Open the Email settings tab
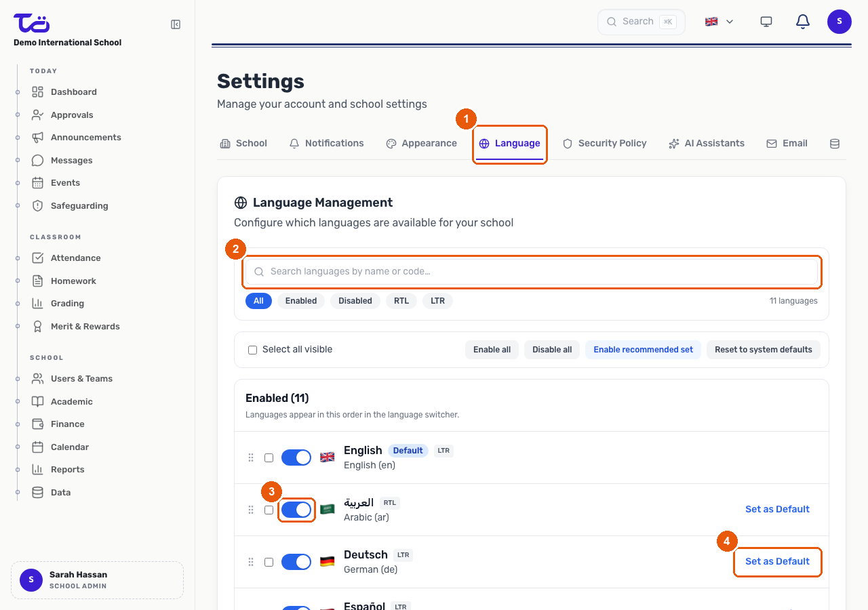The image size is (868, 610). 787,144
